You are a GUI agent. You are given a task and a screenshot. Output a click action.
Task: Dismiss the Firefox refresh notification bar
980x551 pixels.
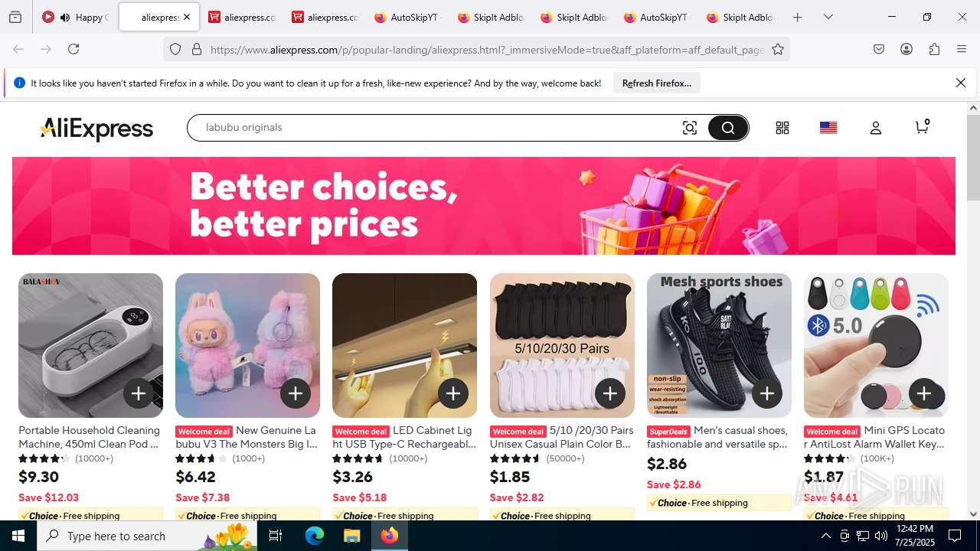click(x=961, y=83)
